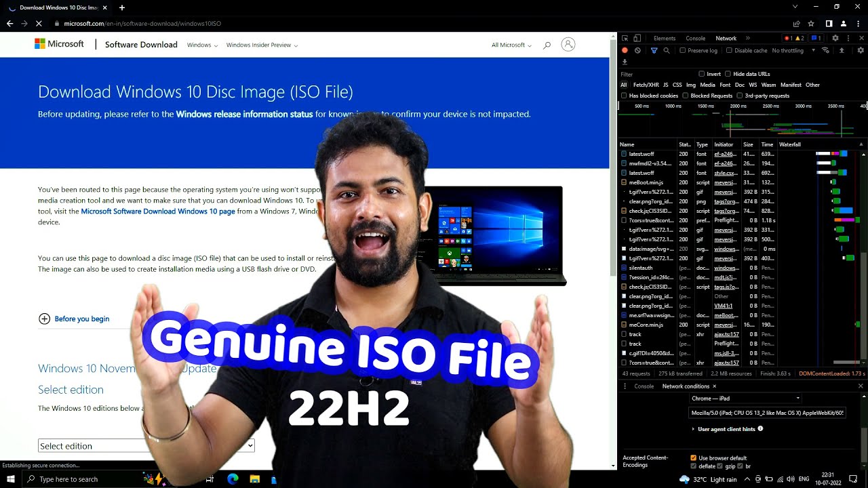Image resolution: width=868 pixels, height=488 pixels.
Task: Select Font request type filter
Action: pos(725,85)
